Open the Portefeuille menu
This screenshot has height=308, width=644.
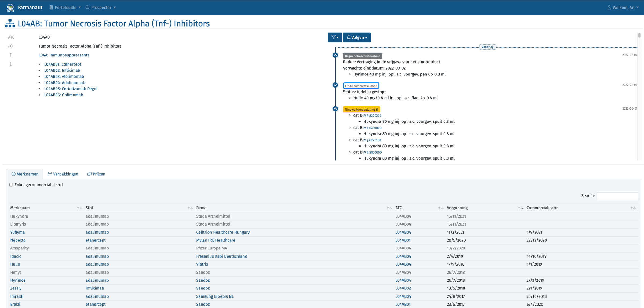tap(65, 8)
